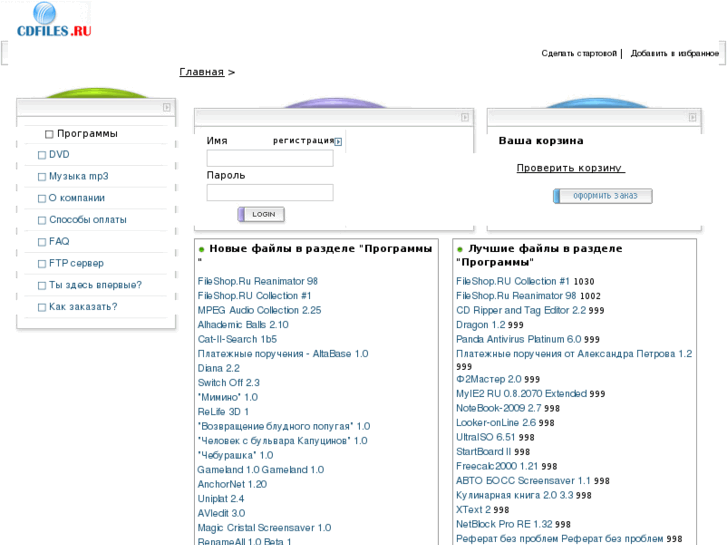Click square bullet icon next to Способы оплаты

[42, 220]
